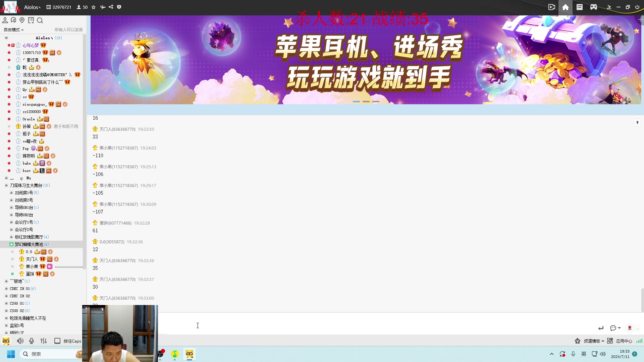644x362 pixels.
Task: Expand the CDEC IH 01 channel
Action: point(6,289)
